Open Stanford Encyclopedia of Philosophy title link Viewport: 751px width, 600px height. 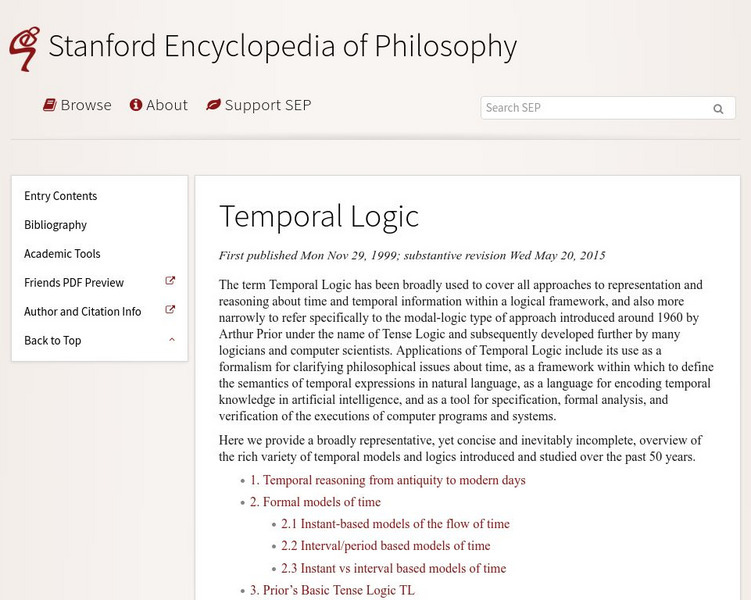(282, 46)
